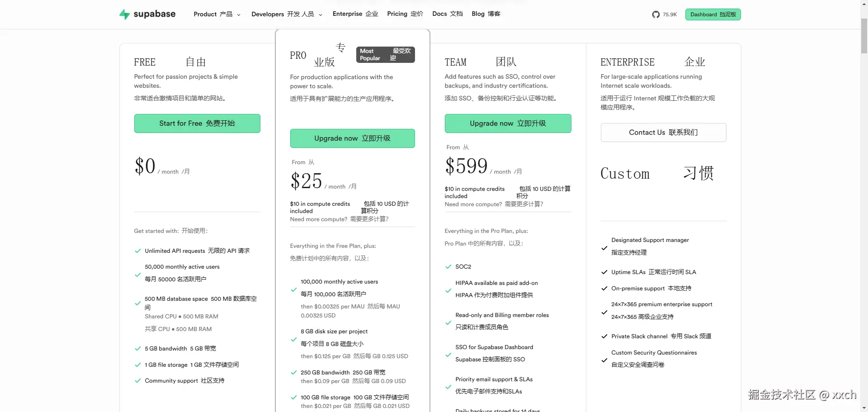Click 'then $0.00325 per MAU' text
Image resolution: width=868 pixels, height=412 pixels.
(332, 307)
